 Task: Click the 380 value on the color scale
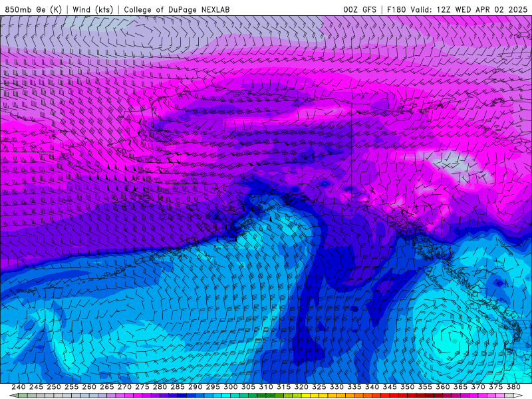point(513,387)
